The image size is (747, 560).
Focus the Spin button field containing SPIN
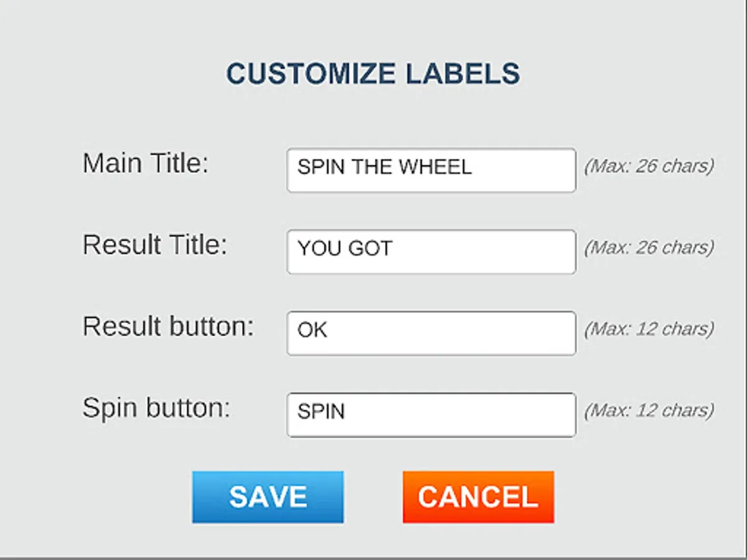point(431,414)
